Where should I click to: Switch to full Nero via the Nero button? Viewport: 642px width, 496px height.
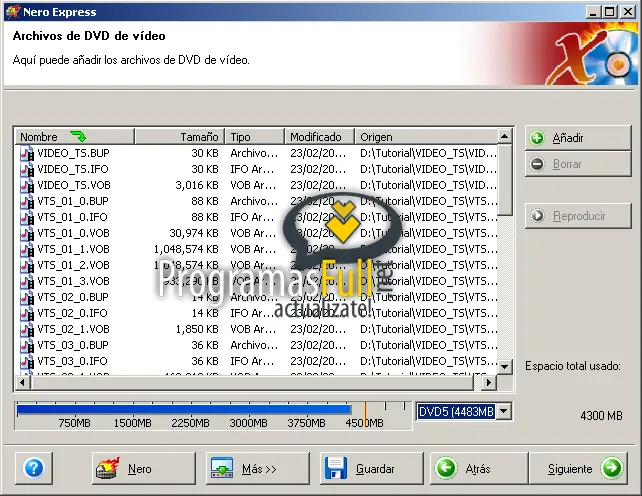tap(144, 468)
